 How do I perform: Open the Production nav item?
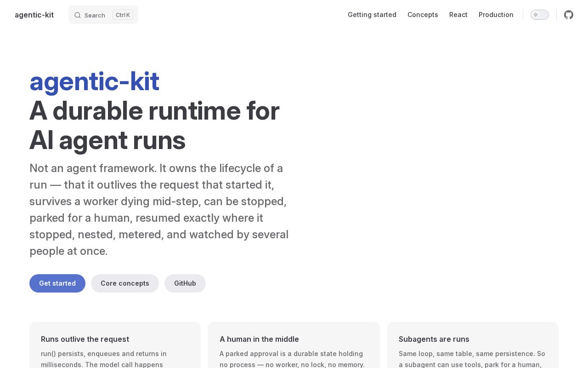496,15
